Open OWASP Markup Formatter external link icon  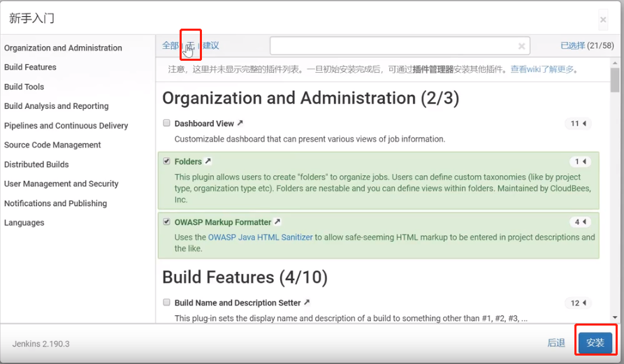tap(277, 221)
